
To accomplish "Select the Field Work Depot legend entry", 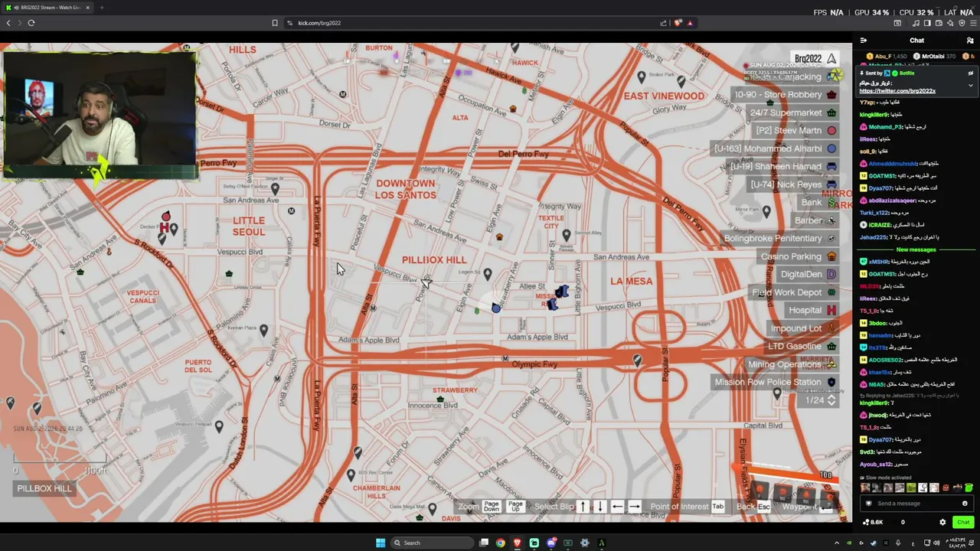I will click(795, 292).
